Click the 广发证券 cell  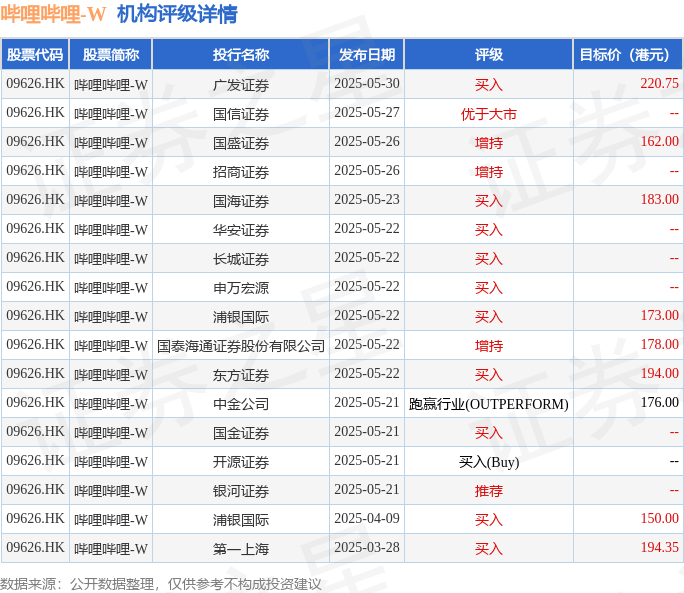click(241, 85)
